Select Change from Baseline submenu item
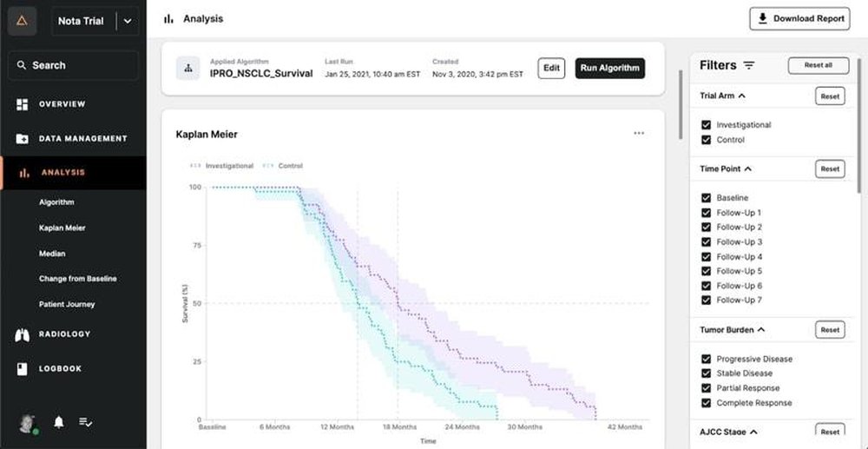The image size is (868, 449). tap(78, 279)
